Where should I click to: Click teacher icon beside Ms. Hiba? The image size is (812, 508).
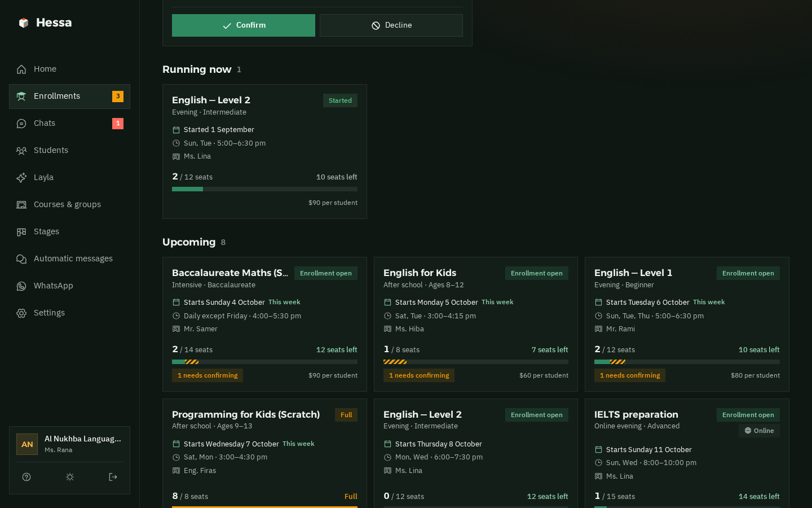pyautogui.click(x=387, y=329)
